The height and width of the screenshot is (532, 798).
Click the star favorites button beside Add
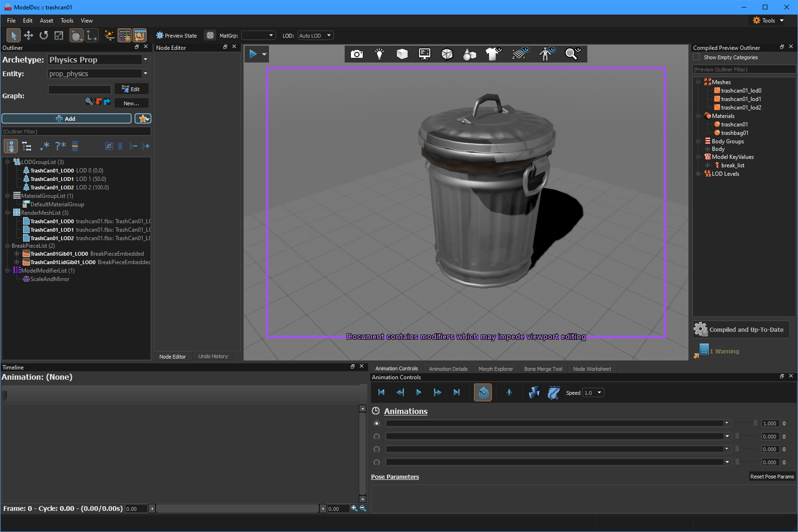click(x=143, y=119)
